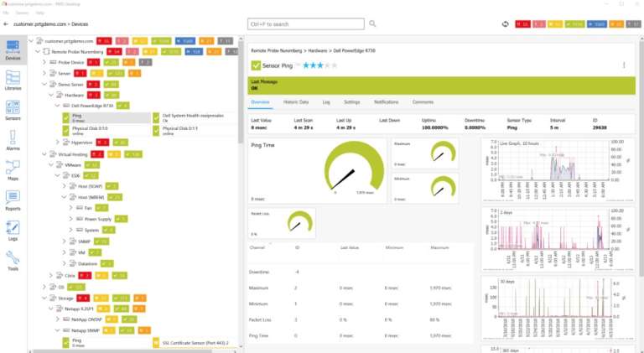
Task: Expand the Hypervisor tree node
Action: click(x=58, y=143)
